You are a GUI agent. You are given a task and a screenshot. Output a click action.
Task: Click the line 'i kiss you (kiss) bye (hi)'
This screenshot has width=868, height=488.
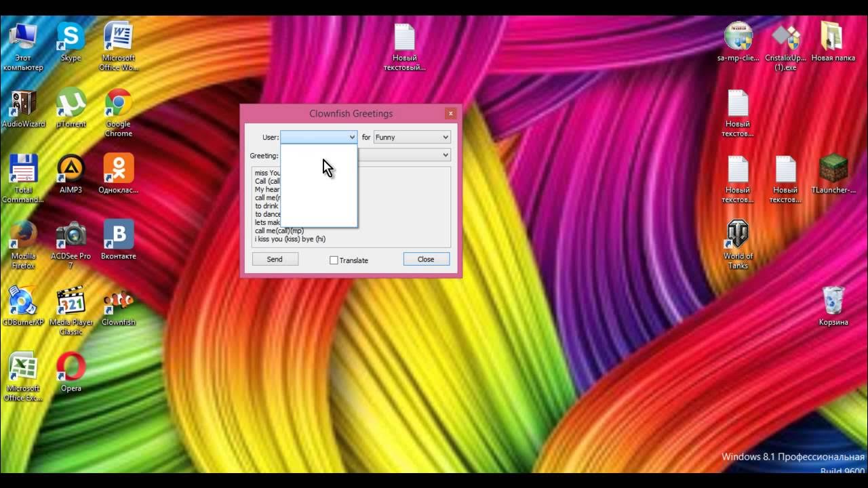click(290, 239)
